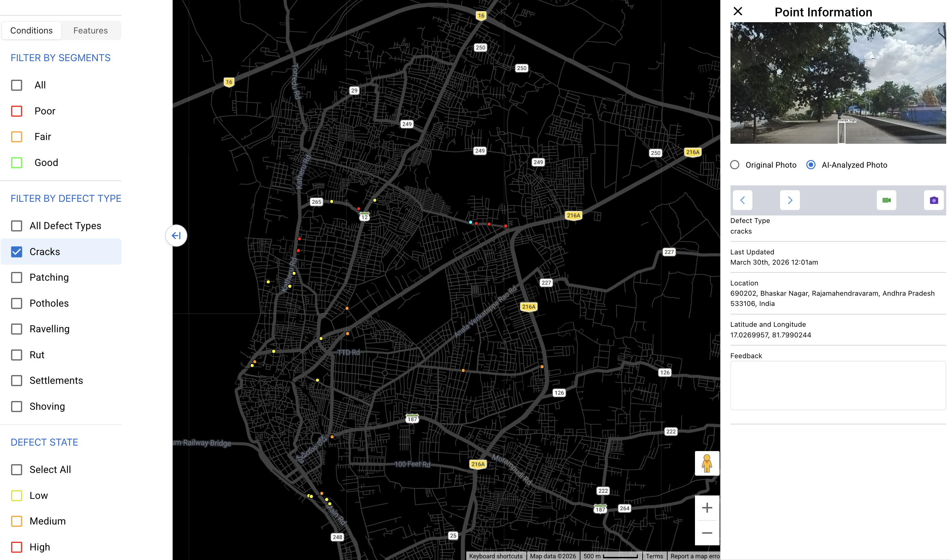951x560 pixels.
Task: Click the AI-analyzed road photo thumbnail
Action: click(x=838, y=83)
